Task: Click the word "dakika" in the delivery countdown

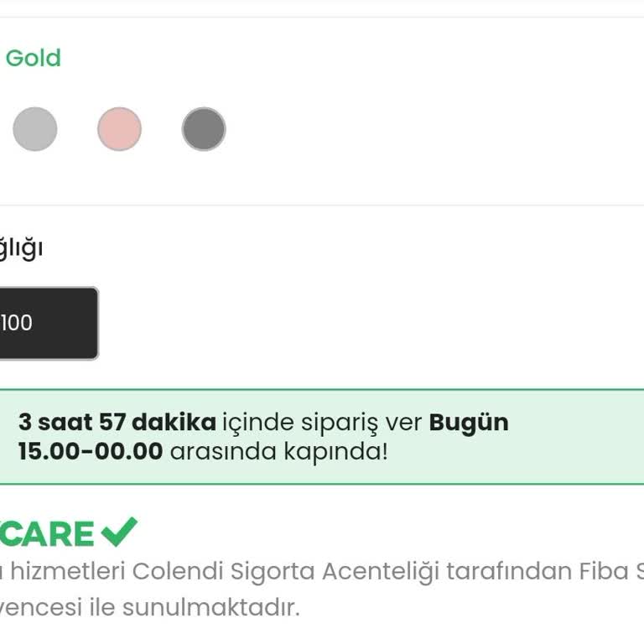Action: tap(174, 422)
